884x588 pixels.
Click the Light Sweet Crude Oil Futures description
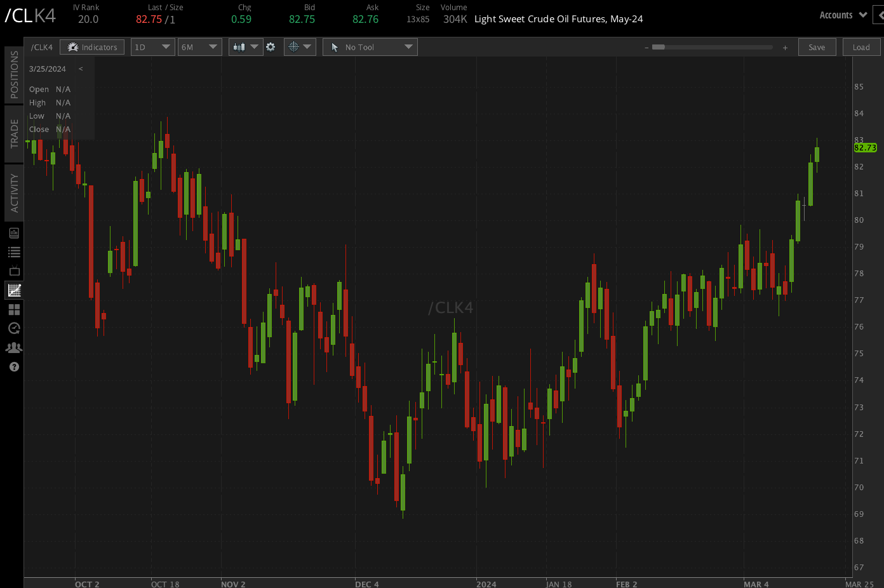click(x=559, y=19)
